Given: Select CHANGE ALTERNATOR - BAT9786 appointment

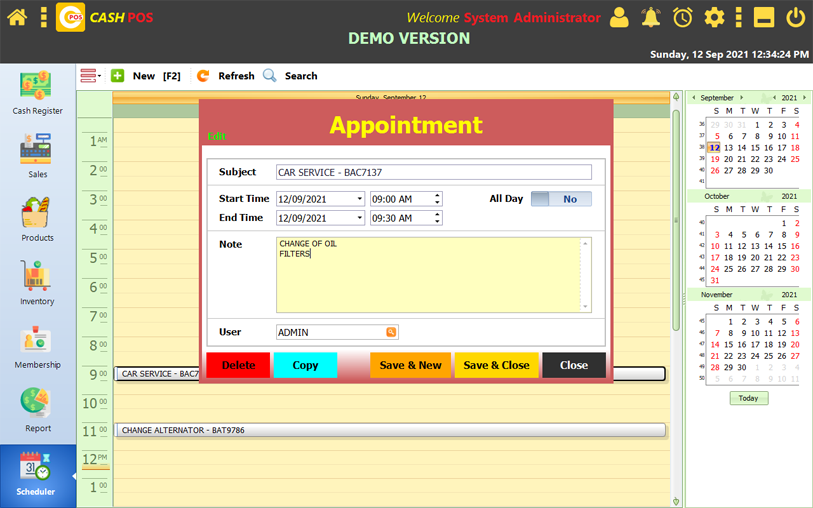Looking at the screenshot, I should (390, 430).
